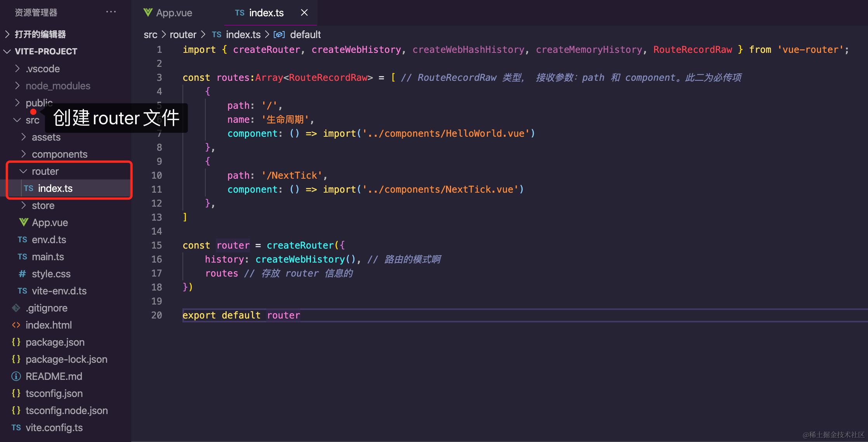Collapse the src folder chevron
868x442 pixels.
click(17, 120)
